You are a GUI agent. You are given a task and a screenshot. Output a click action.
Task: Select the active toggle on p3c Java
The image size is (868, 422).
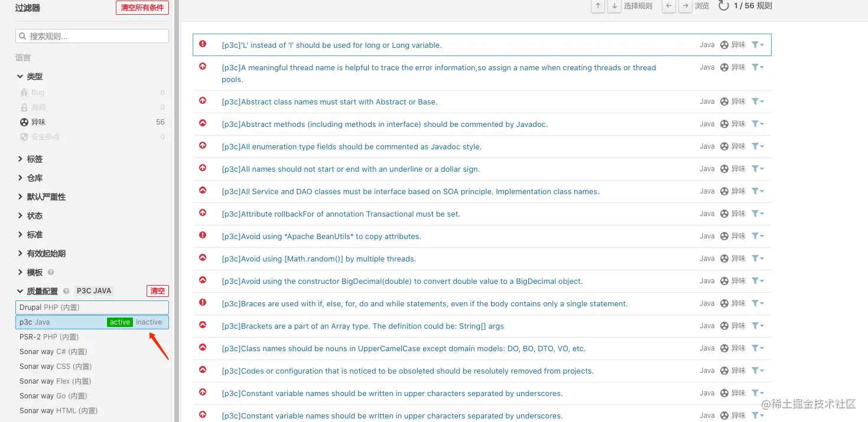pyautogui.click(x=120, y=322)
